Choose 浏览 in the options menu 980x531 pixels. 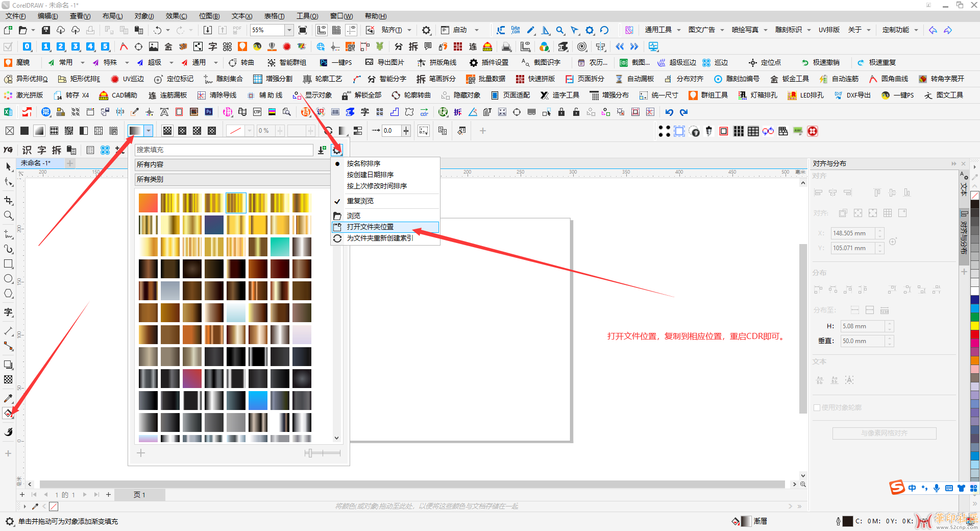tap(385, 215)
